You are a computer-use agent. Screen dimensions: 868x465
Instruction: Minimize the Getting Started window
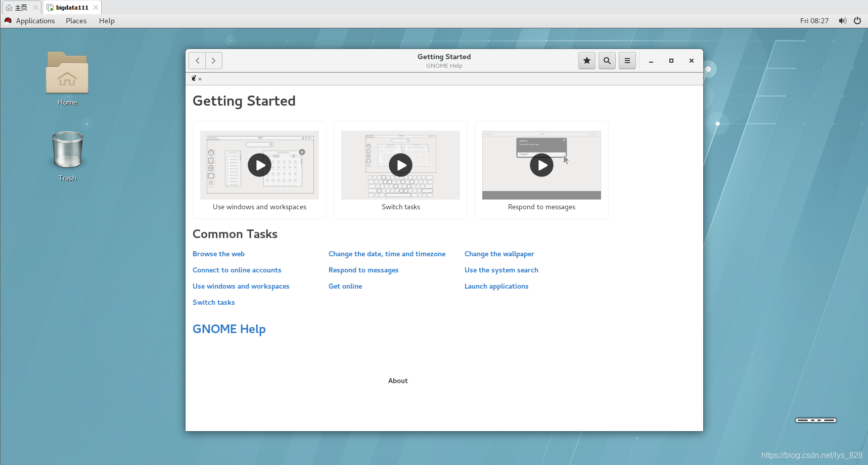[651, 61]
